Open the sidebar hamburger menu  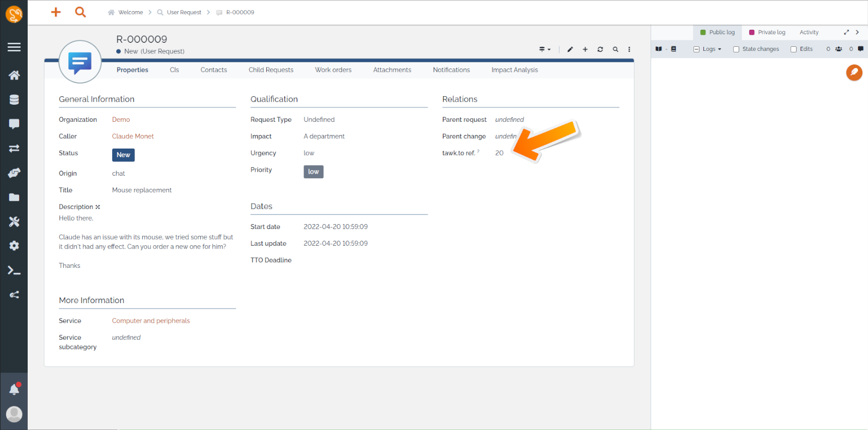point(14,47)
